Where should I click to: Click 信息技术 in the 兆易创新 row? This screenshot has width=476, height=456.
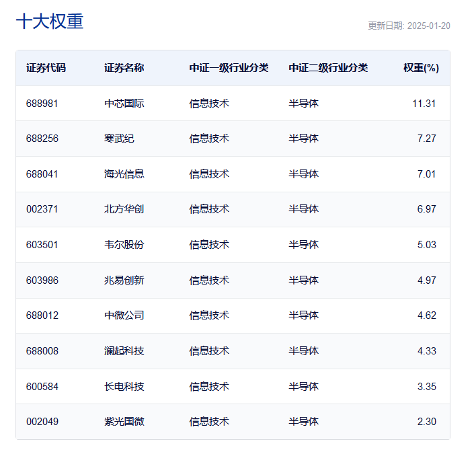pyautogui.click(x=209, y=280)
